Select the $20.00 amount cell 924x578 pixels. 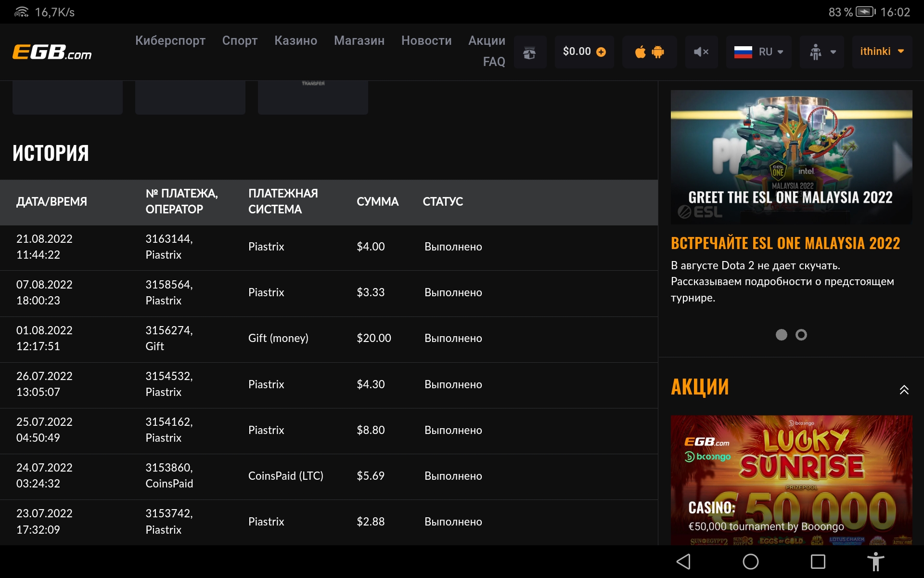point(374,338)
